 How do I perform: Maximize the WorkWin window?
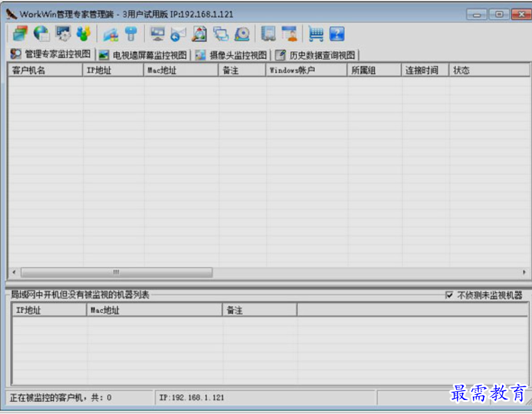[x=499, y=14]
